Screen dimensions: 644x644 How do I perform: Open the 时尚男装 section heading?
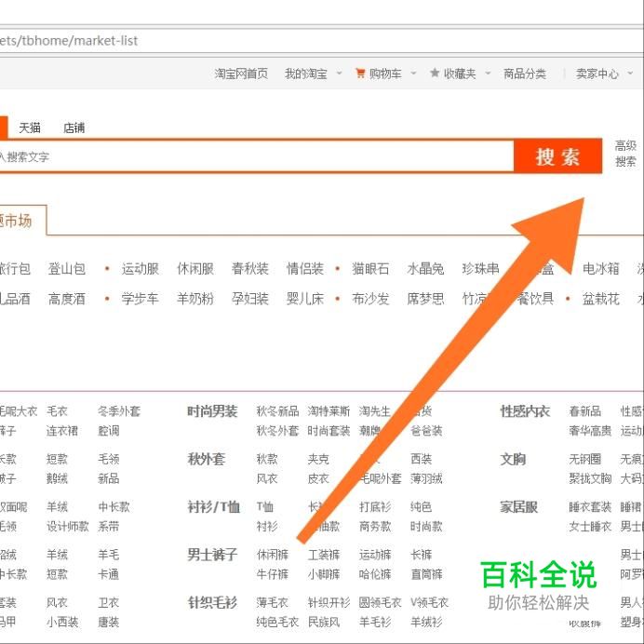(212, 411)
